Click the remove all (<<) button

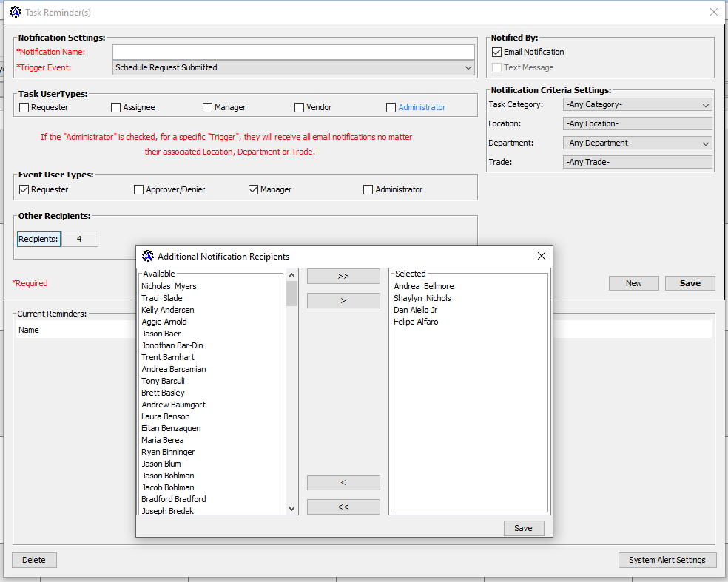click(343, 507)
